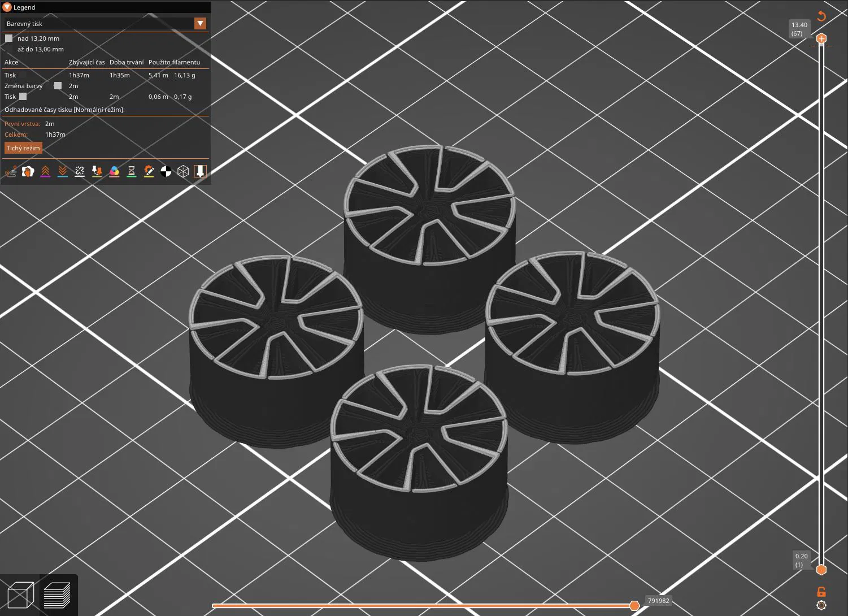
Task: Click the 791982 move counter label
Action: pyautogui.click(x=658, y=601)
